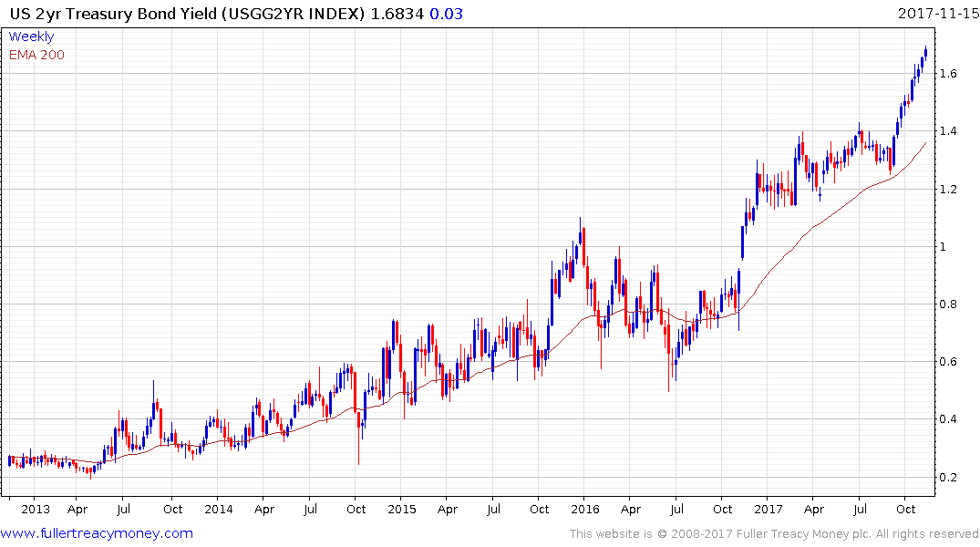The image size is (980, 547).
Task: Click the 2013 label on time axis
Action: [36, 509]
